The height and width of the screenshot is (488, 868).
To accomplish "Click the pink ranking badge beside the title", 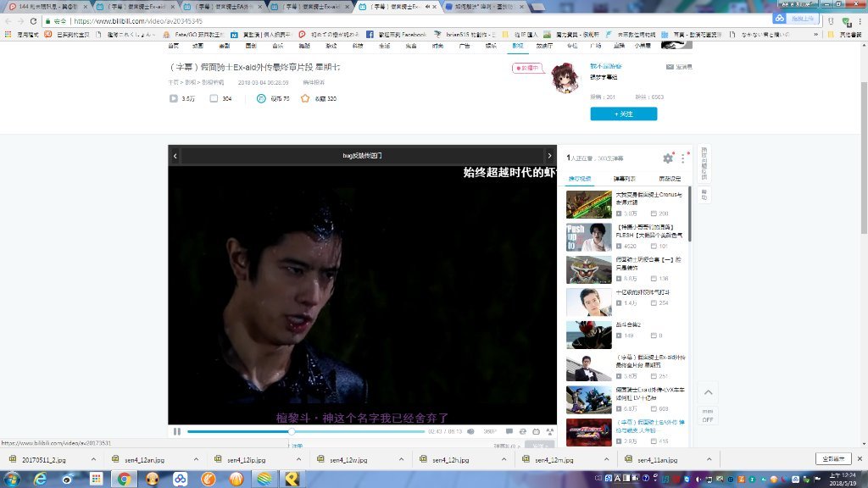I will click(527, 68).
